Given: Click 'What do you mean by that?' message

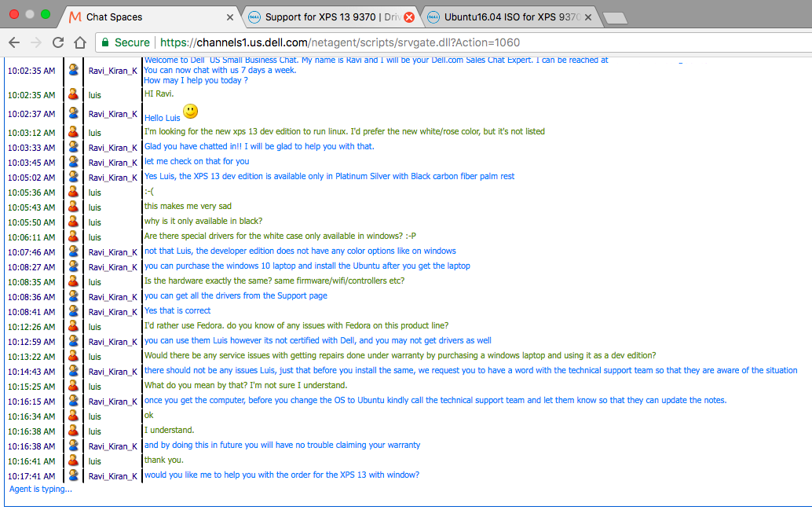Looking at the screenshot, I should click(246, 385).
